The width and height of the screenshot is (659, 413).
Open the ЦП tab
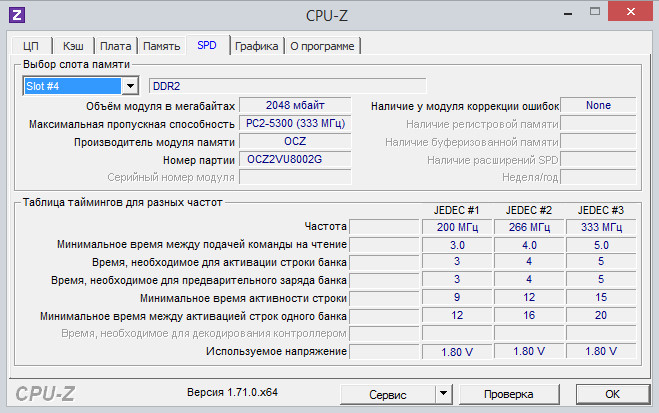[31, 46]
